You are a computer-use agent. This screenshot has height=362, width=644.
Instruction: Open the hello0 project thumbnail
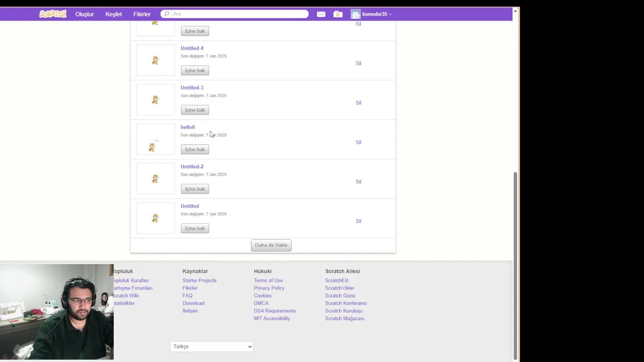click(155, 139)
